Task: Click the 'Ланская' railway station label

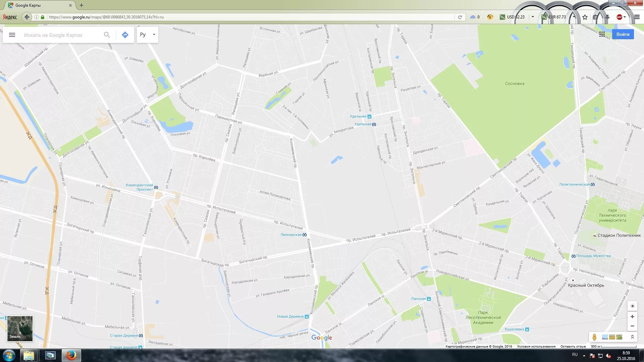Action: pos(418,299)
